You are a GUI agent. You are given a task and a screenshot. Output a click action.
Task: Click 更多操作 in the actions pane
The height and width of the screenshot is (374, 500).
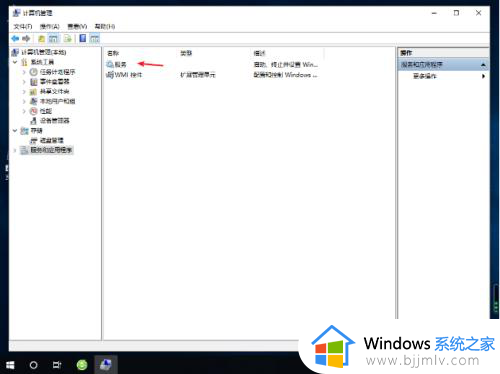click(424, 76)
